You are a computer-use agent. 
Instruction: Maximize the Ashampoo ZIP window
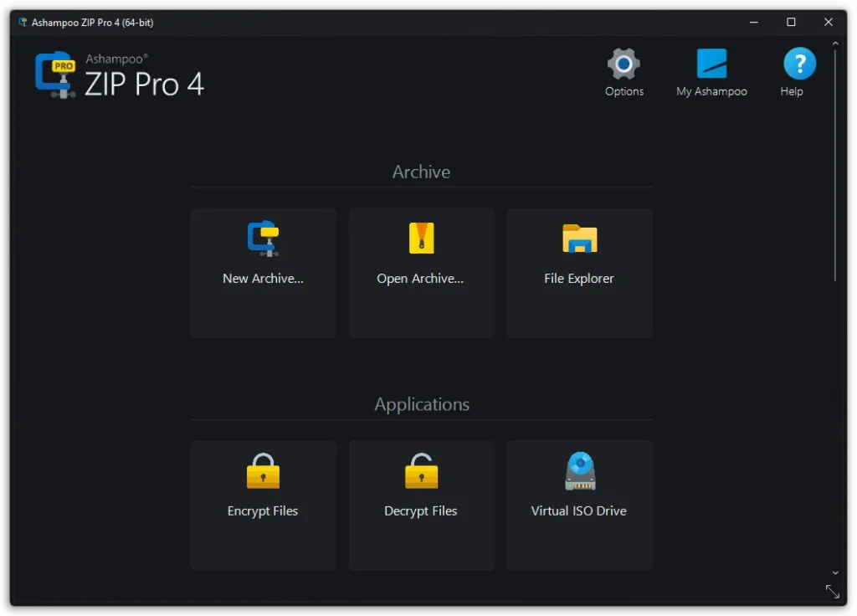coord(790,22)
